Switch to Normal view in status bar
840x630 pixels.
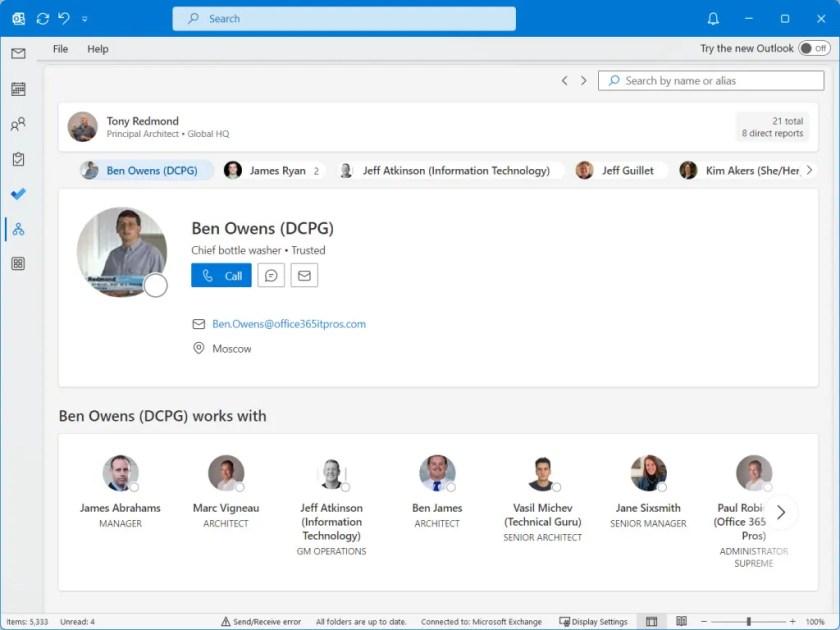tap(651, 621)
